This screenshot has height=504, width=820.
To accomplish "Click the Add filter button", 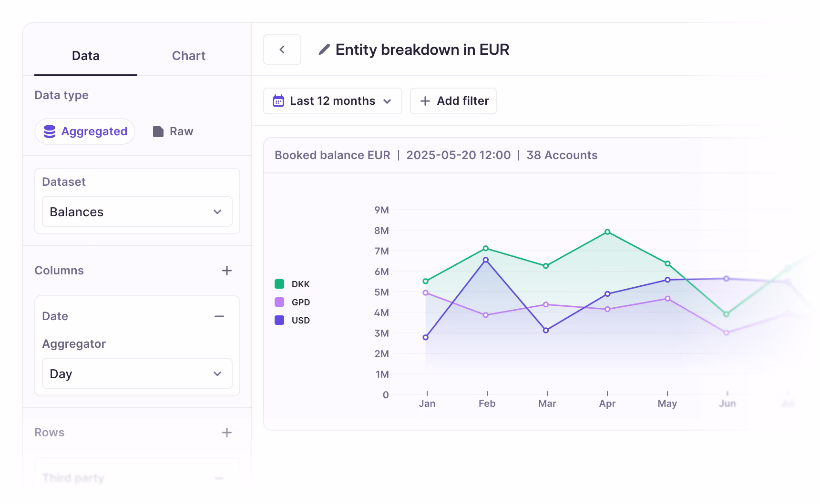I will [453, 101].
